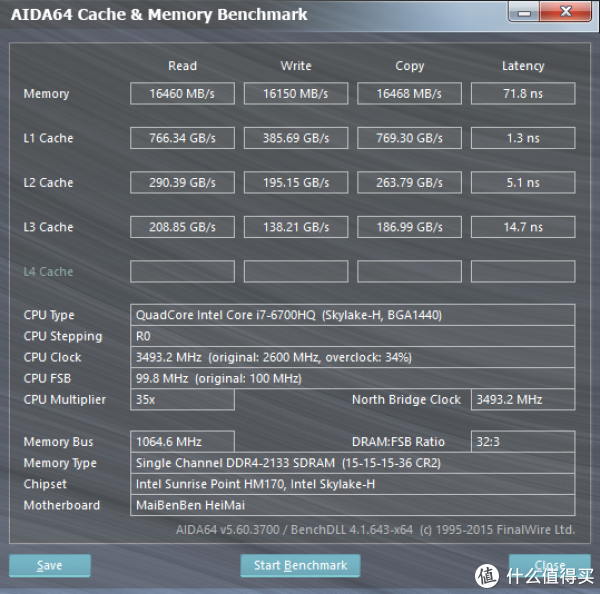Click the L3 Cache Latency value 14.7 ns
This screenshot has width=600, height=594.
[523, 227]
